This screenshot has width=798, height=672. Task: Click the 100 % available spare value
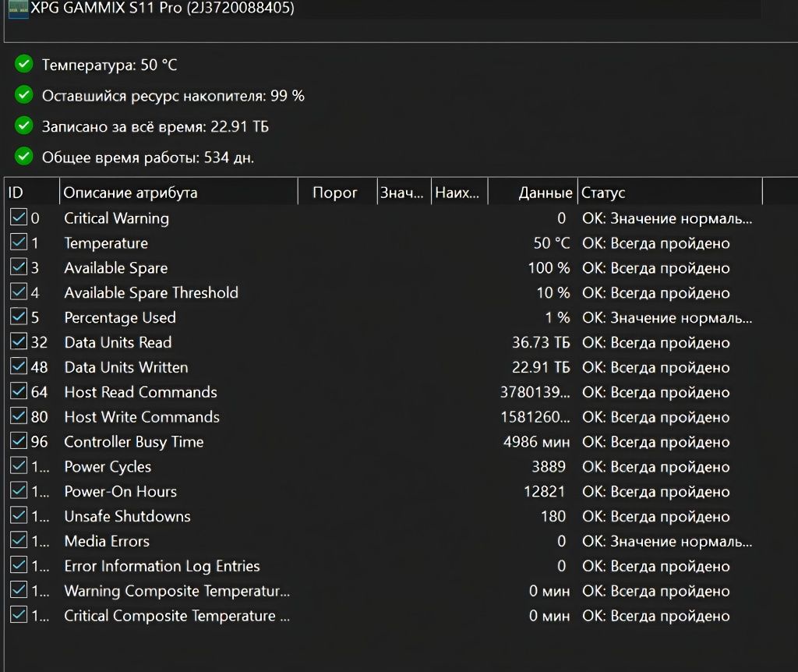click(549, 267)
